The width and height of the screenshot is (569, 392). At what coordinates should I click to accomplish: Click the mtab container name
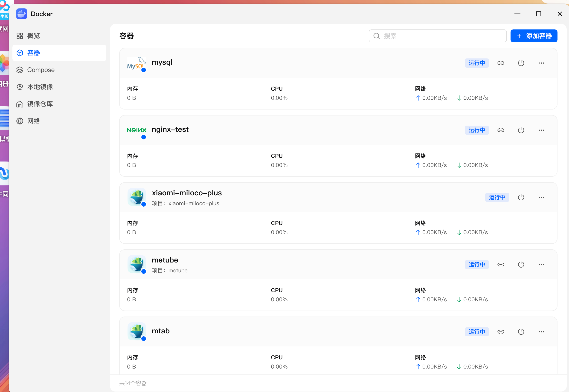pyautogui.click(x=161, y=331)
